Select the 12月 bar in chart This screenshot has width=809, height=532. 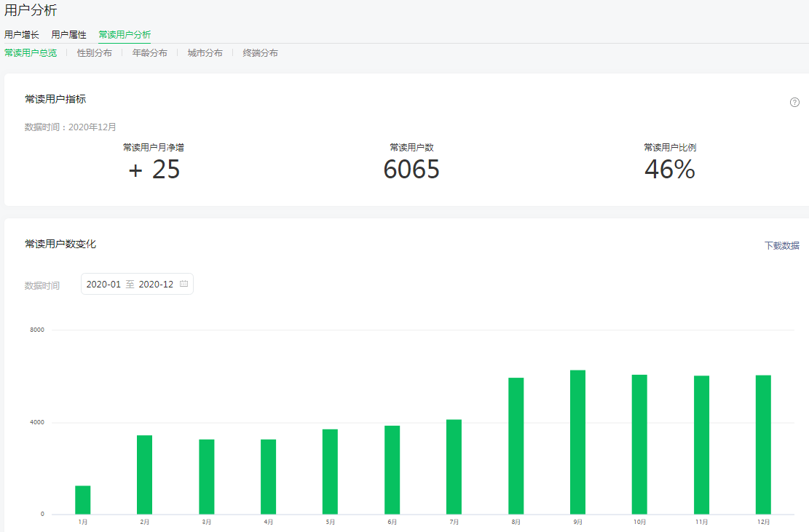point(763,445)
